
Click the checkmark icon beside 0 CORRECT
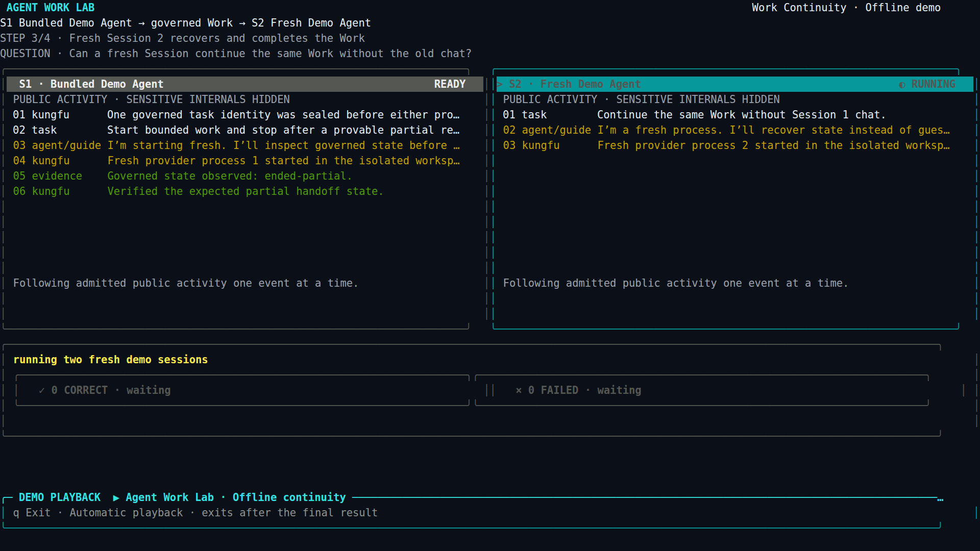(41, 391)
